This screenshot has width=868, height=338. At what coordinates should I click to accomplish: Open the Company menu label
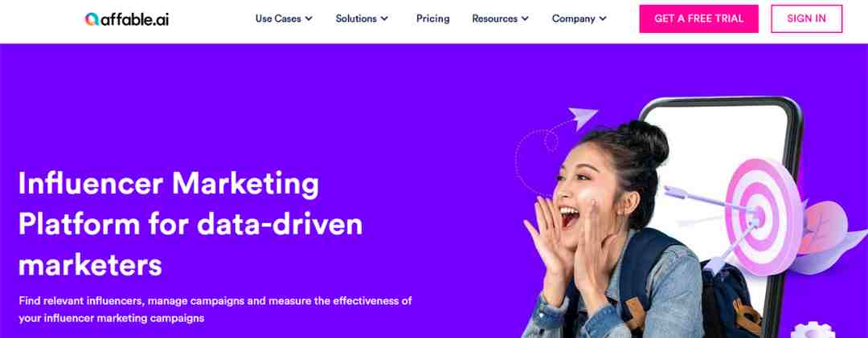coord(574,18)
